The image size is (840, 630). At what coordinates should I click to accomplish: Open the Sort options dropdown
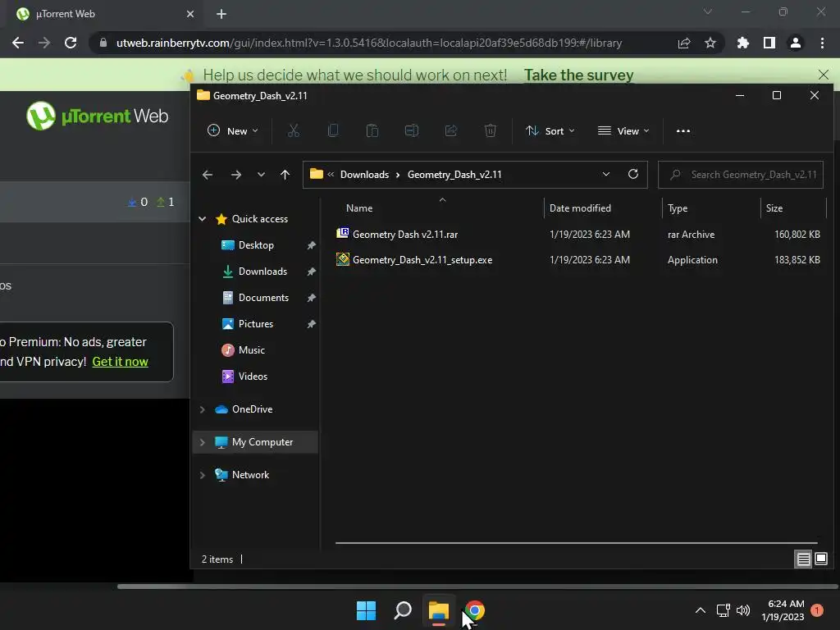click(x=550, y=130)
